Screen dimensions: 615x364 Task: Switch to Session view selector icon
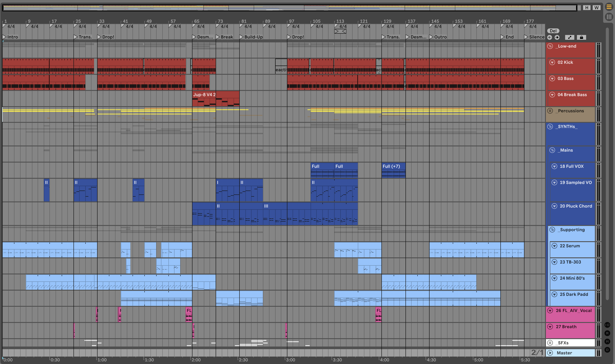click(x=609, y=17)
